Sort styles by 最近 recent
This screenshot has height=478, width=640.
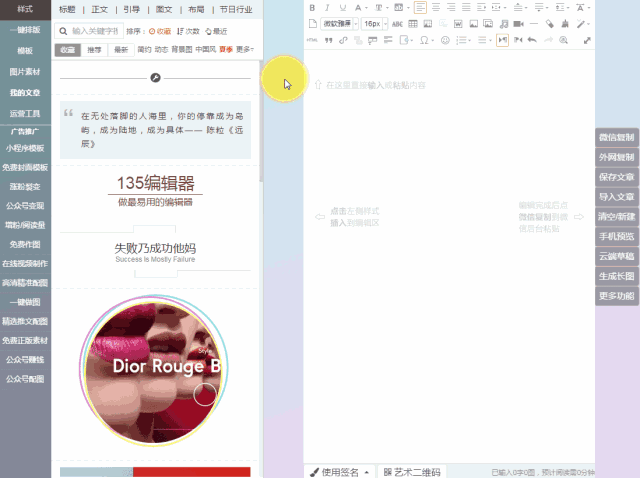pos(216,31)
